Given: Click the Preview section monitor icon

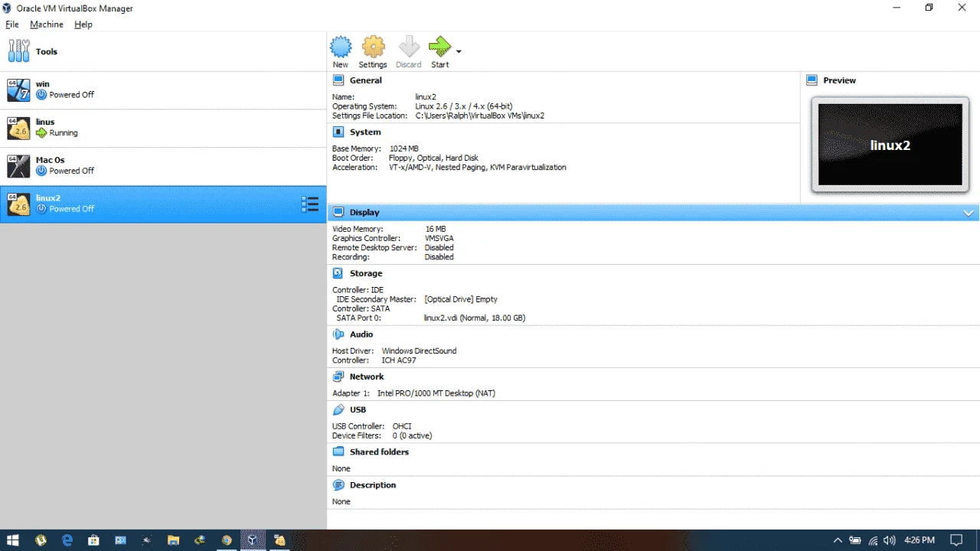Looking at the screenshot, I should pos(812,80).
